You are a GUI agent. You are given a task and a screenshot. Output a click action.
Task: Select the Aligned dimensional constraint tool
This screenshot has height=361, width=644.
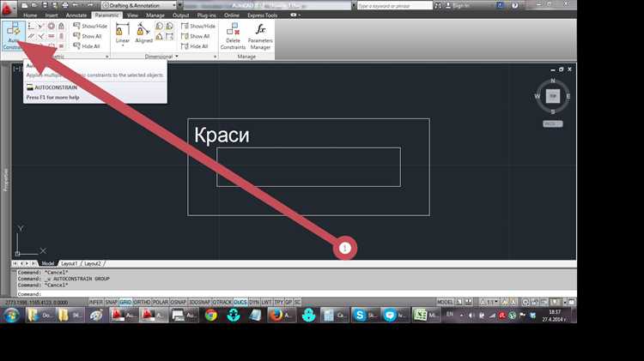[x=143, y=33]
